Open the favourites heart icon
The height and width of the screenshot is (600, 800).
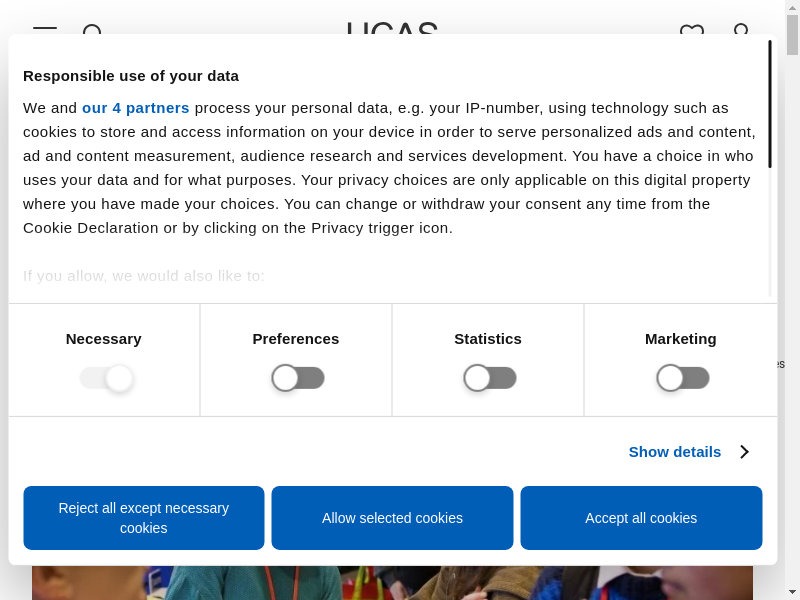(x=692, y=30)
